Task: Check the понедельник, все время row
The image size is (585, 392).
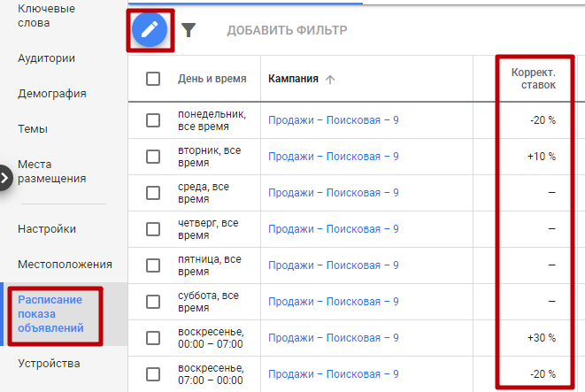Action: pos(153,120)
